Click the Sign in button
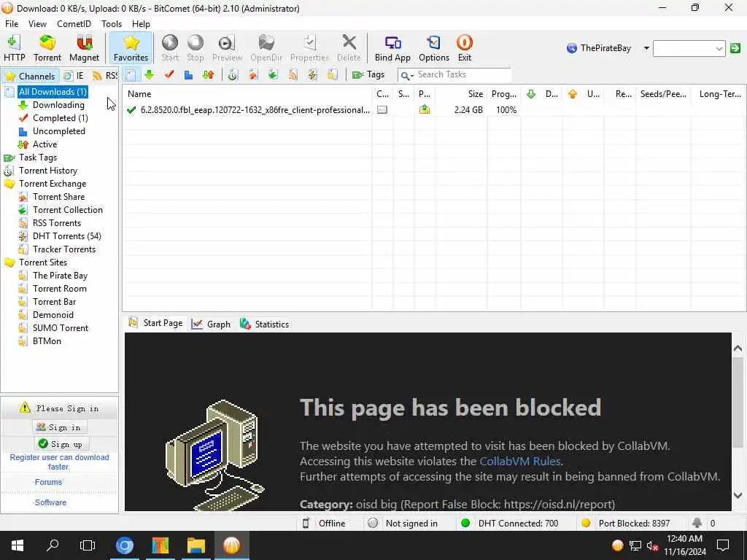This screenshot has height=560, width=747. click(60, 427)
